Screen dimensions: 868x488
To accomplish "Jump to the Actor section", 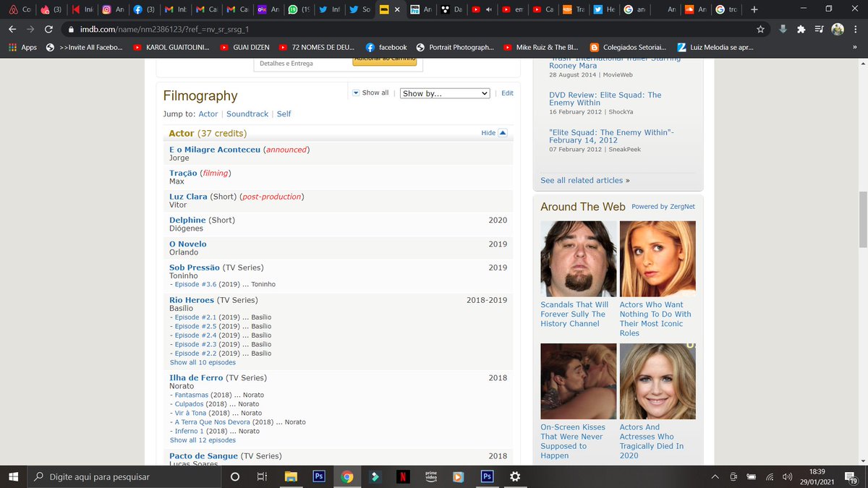I will click(x=208, y=114).
